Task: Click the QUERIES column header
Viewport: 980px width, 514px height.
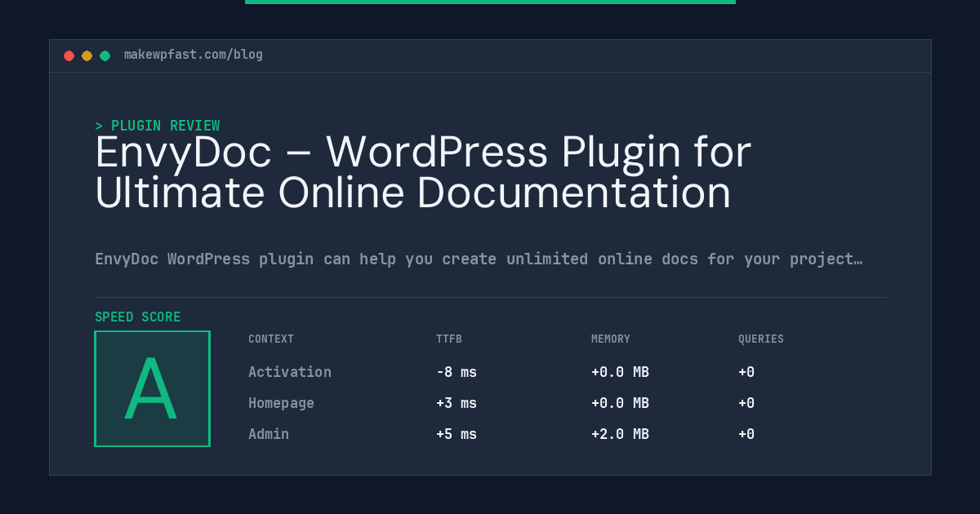Action: pyautogui.click(x=761, y=339)
